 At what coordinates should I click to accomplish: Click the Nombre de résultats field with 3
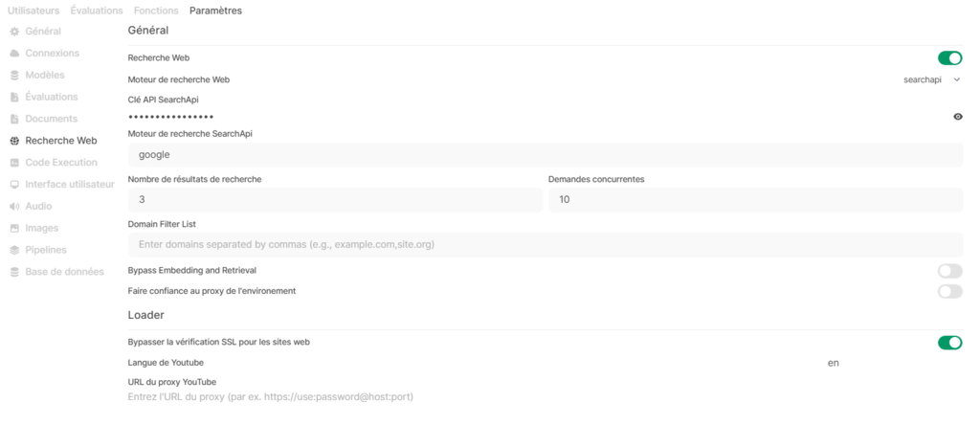336,200
